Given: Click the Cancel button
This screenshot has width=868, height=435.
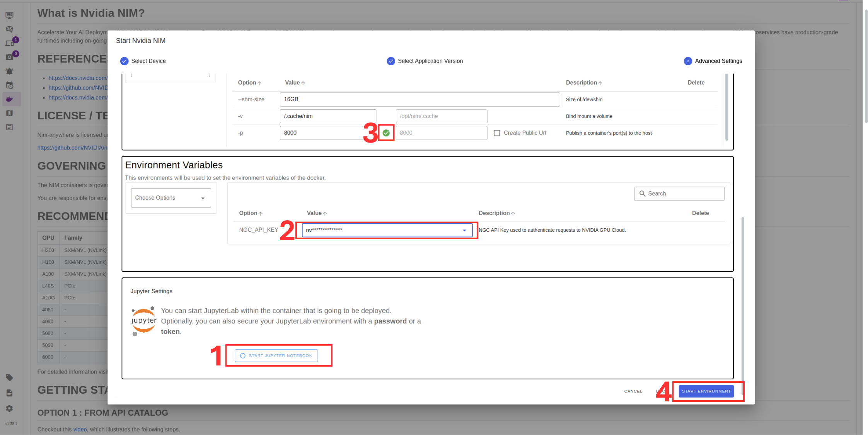Looking at the screenshot, I should pos(633,391).
